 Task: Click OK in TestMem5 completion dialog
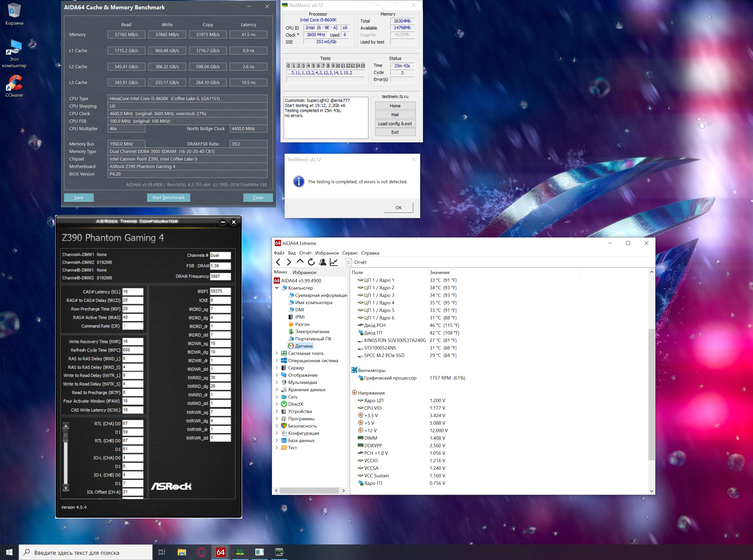398,207
